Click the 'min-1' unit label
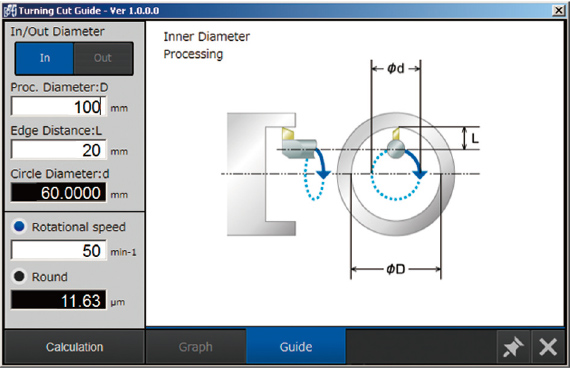The image size is (570, 368). pos(123,252)
